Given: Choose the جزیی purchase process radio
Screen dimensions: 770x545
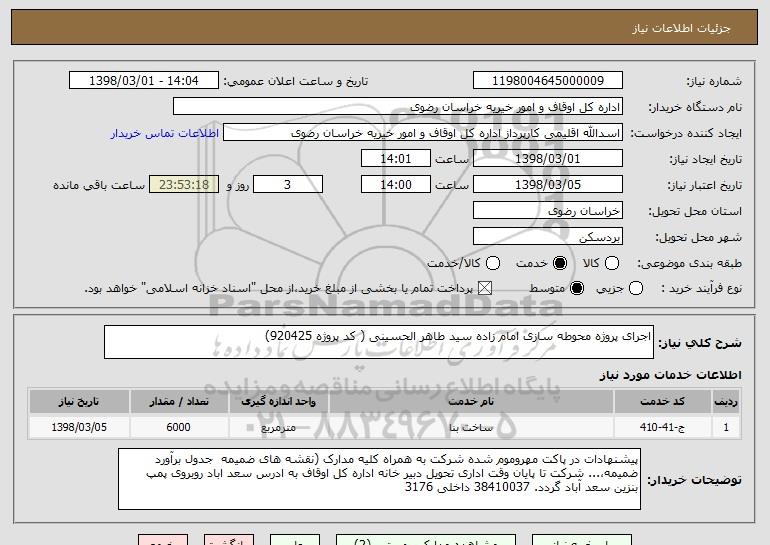Looking at the screenshot, I should click(635, 288).
